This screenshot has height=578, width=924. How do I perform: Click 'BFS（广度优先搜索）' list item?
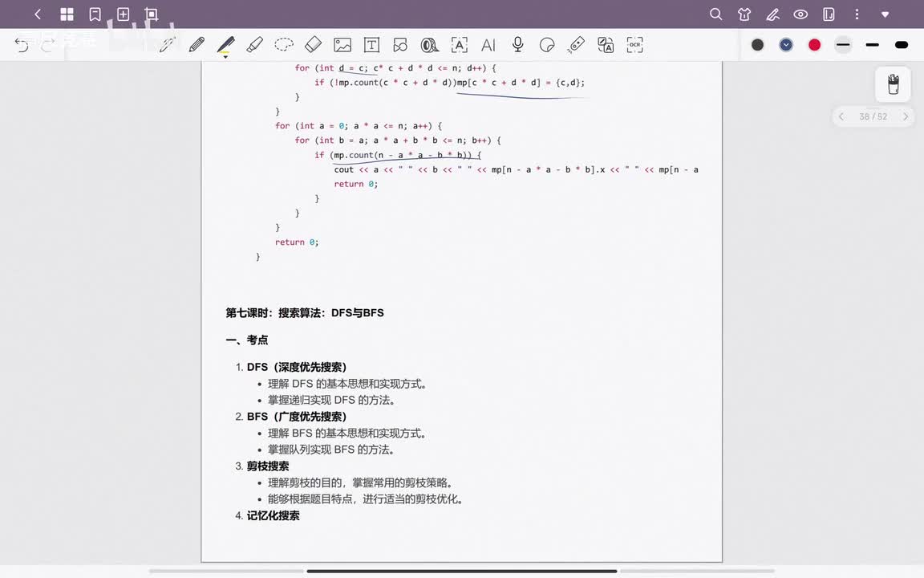(297, 417)
